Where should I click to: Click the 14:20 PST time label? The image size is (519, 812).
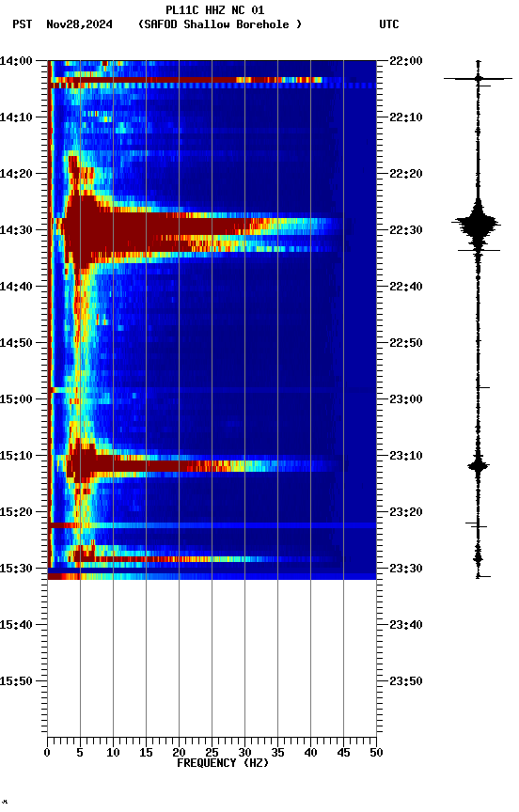point(16,174)
